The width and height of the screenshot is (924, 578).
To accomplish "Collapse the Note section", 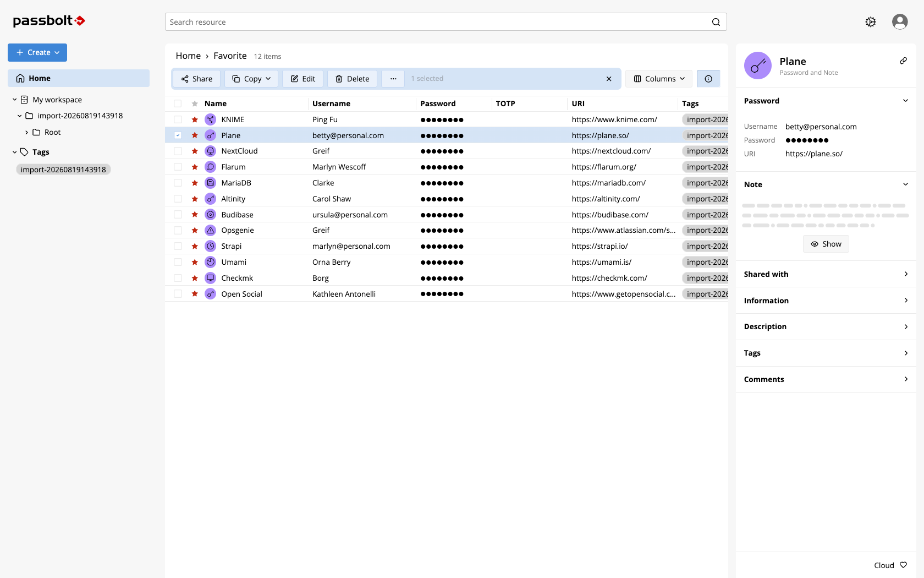I will [x=905, y=184].
